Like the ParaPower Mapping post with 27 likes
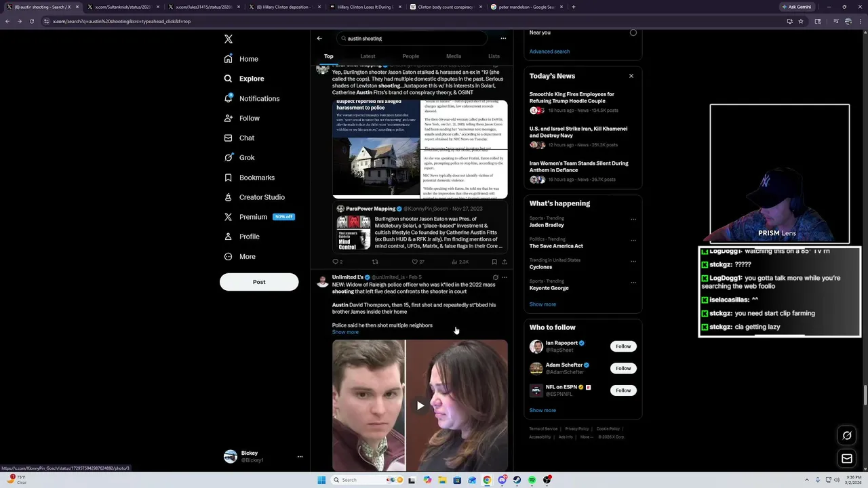The width and height of the screenshot is (868, 488). (x=418, y=262)
